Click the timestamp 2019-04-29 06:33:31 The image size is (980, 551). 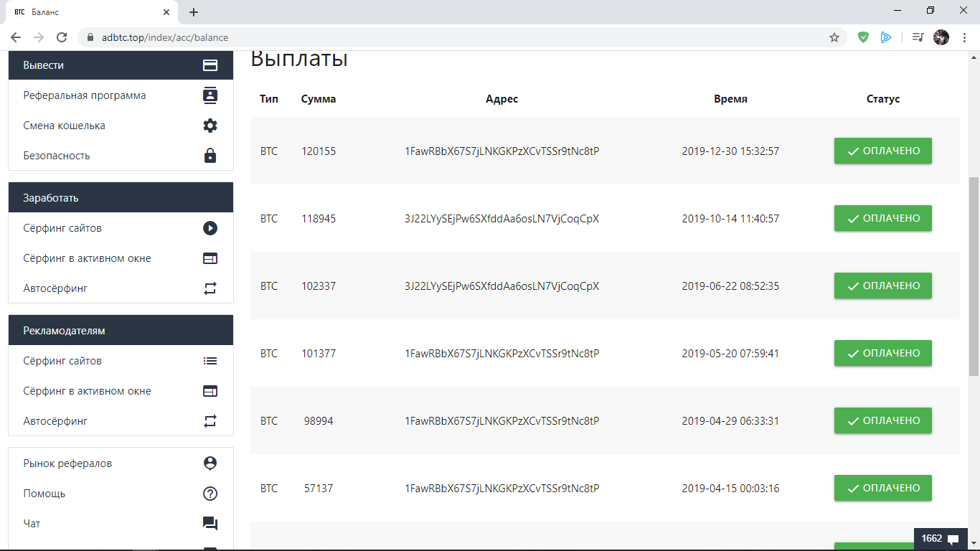(730, 421)
